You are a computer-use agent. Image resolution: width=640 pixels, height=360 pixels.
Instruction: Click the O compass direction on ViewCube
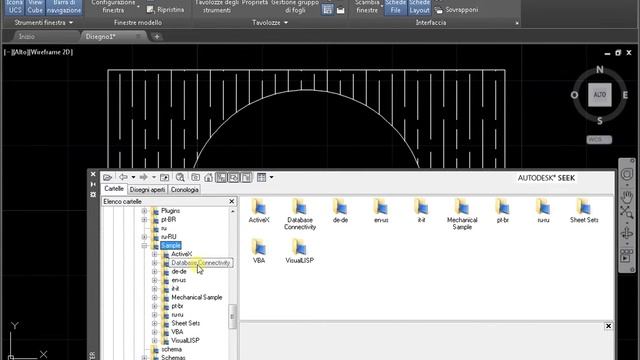pyautogui.click(x=574, y=95)
